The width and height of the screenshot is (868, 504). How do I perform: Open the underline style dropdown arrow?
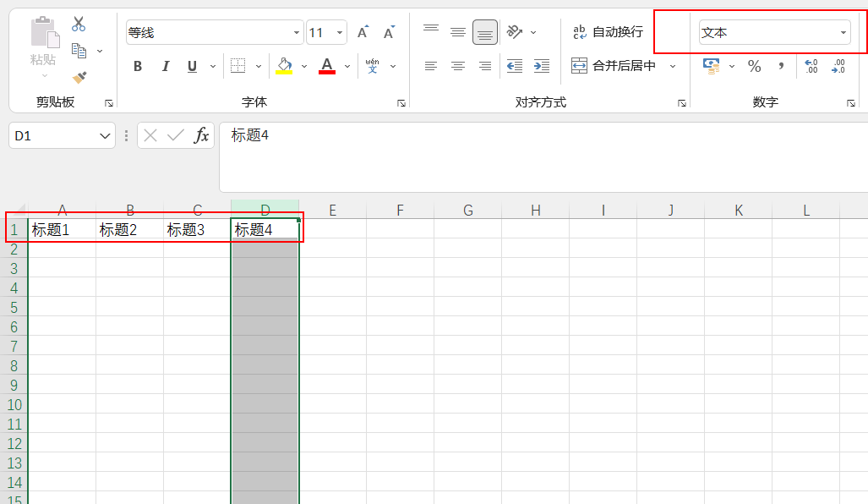point(213,67)
